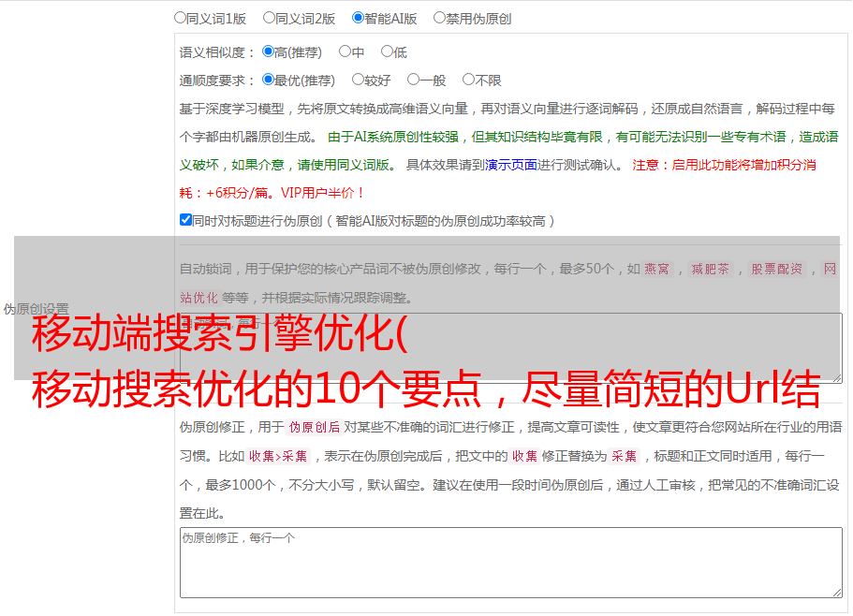Click the 伪原创修正 text area

coord(511,563)
